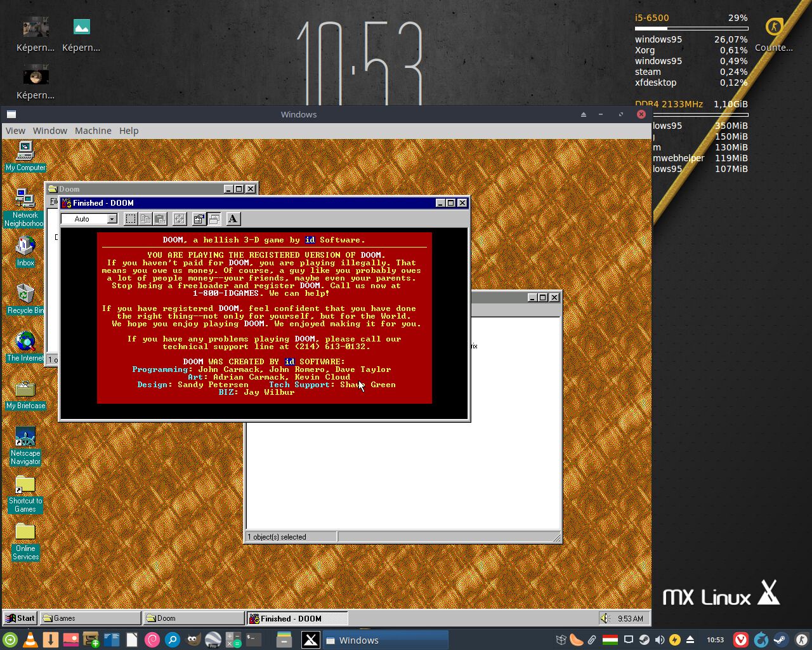Viewport: 812px width, 650px height.
Task: Select Shortcut to Games folder
Action: click(25, 493)
